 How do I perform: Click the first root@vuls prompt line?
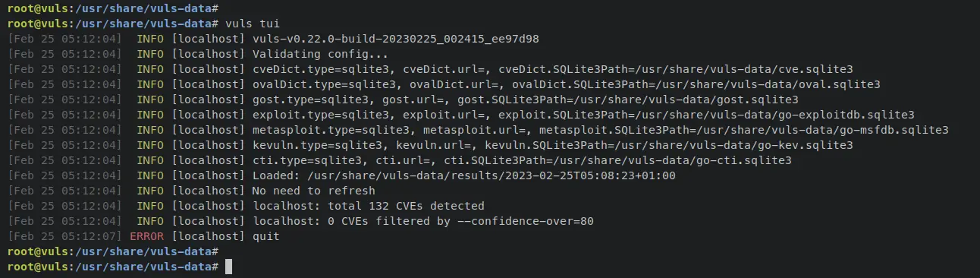click(112, 7)
